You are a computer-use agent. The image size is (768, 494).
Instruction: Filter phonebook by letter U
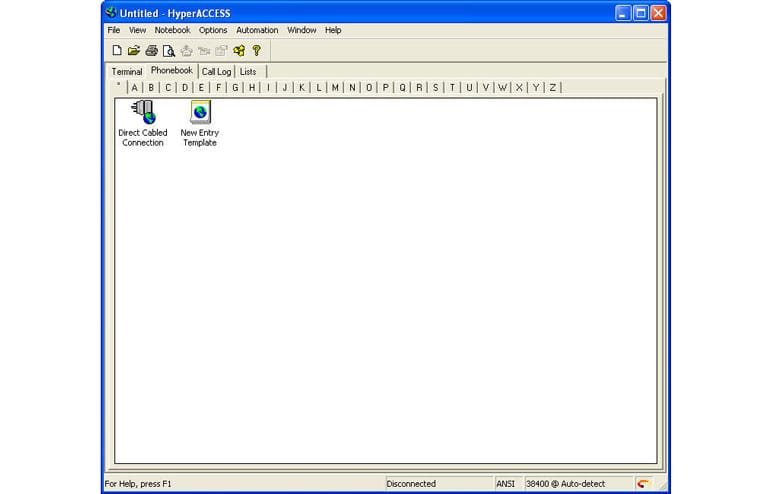point(469,88)
